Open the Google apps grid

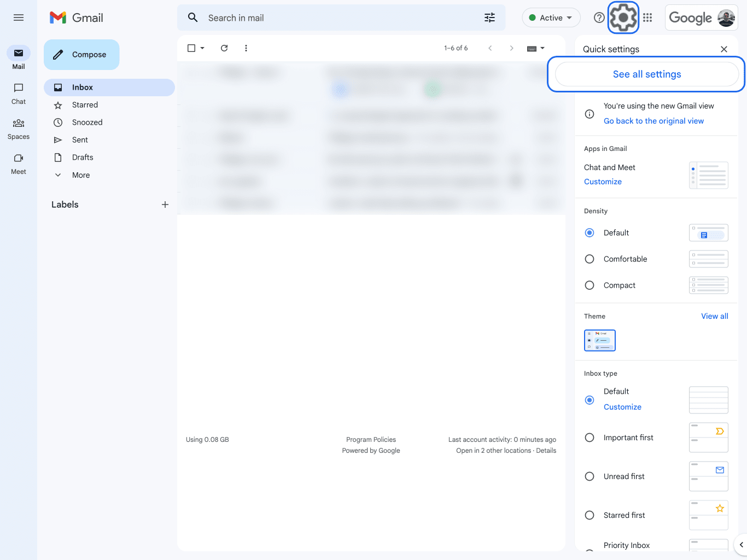[647, 17]
